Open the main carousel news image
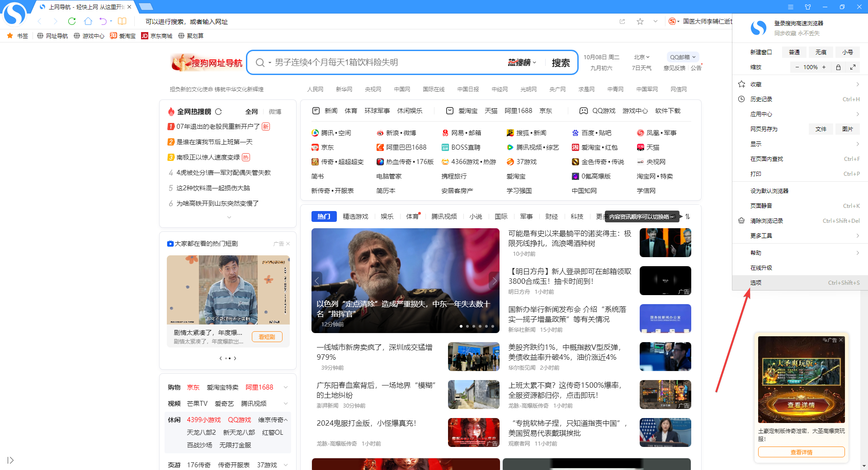This screenshot has height=470, width=868. click(x=406, y=281)
